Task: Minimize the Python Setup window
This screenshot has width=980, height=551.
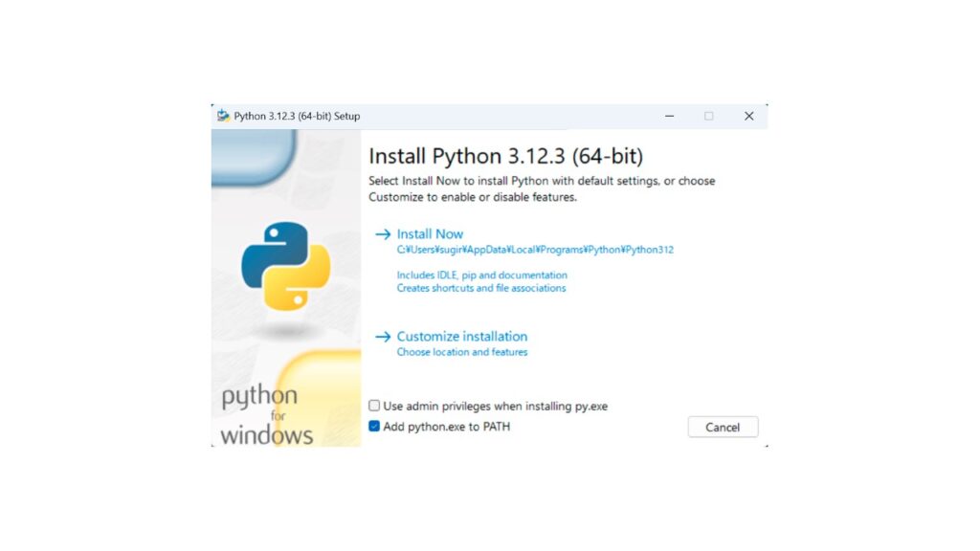Action: 669,116
